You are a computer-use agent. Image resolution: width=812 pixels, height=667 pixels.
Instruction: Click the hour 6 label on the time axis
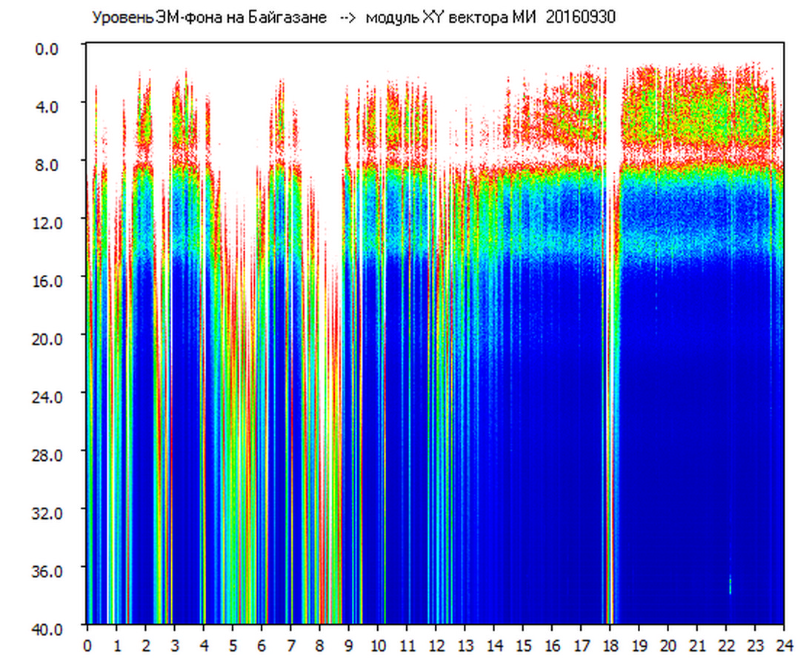point(261,645)
